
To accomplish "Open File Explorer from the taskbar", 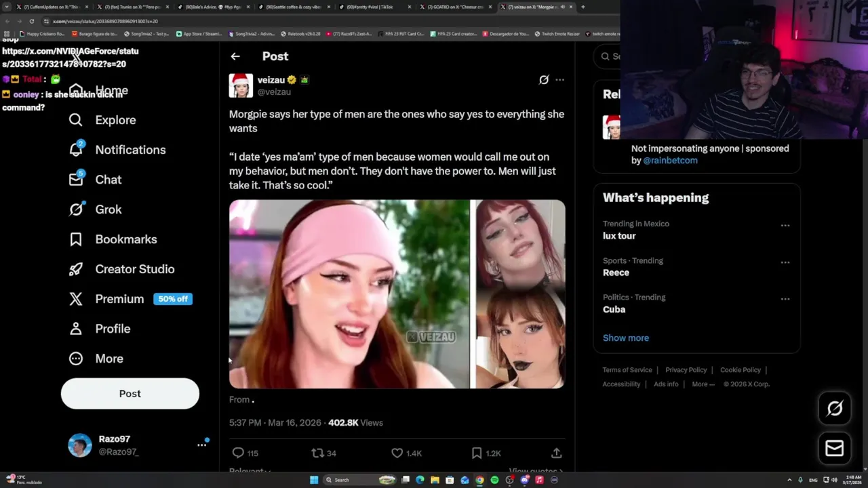I will pyautogui.click(x=435, y=480).
